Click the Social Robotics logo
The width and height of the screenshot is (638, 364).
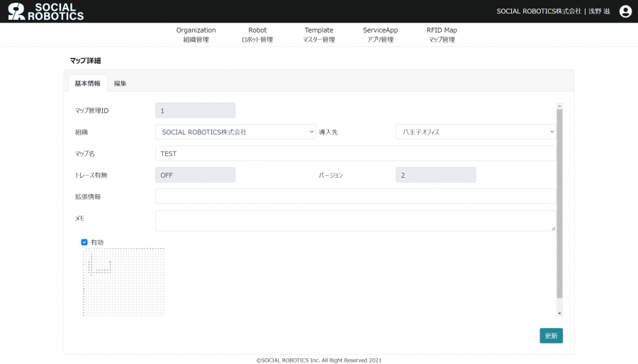pos(46,11)
